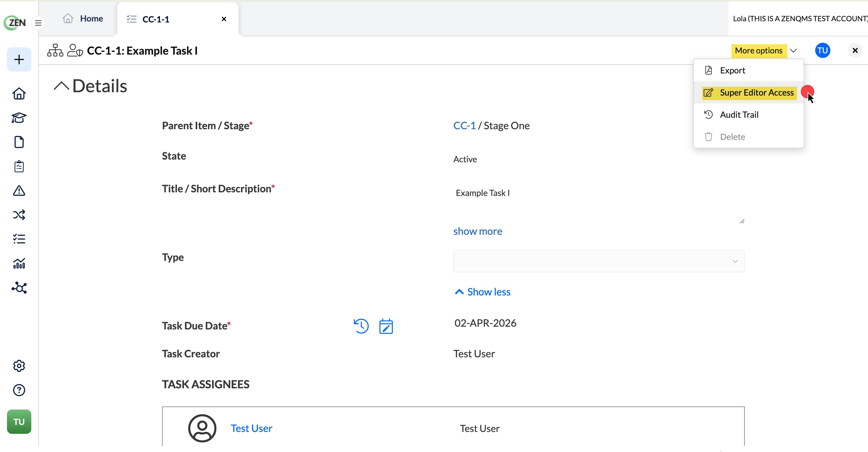Open the CC-1 parent item link
868x452 pixels.
pos(464,126)
